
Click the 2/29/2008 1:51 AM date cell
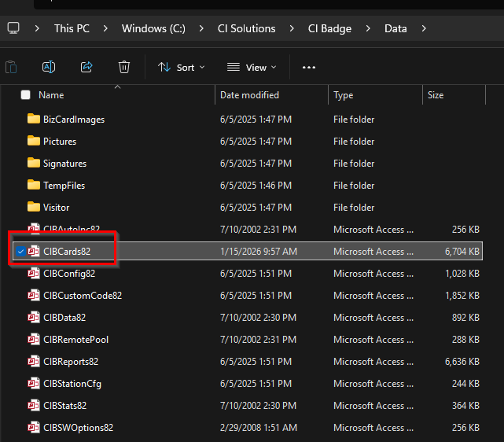[259, 428]
